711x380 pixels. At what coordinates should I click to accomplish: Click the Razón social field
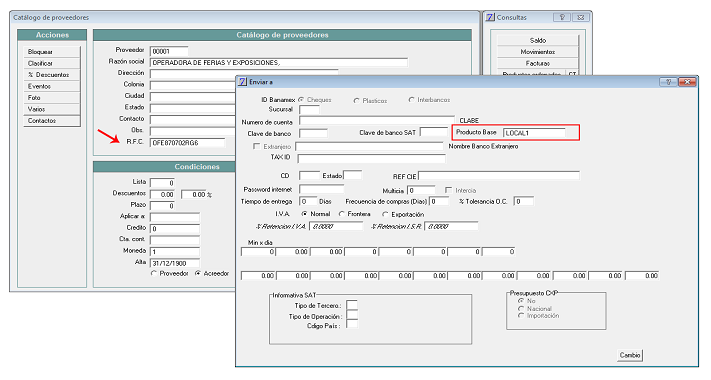(279, 63)
